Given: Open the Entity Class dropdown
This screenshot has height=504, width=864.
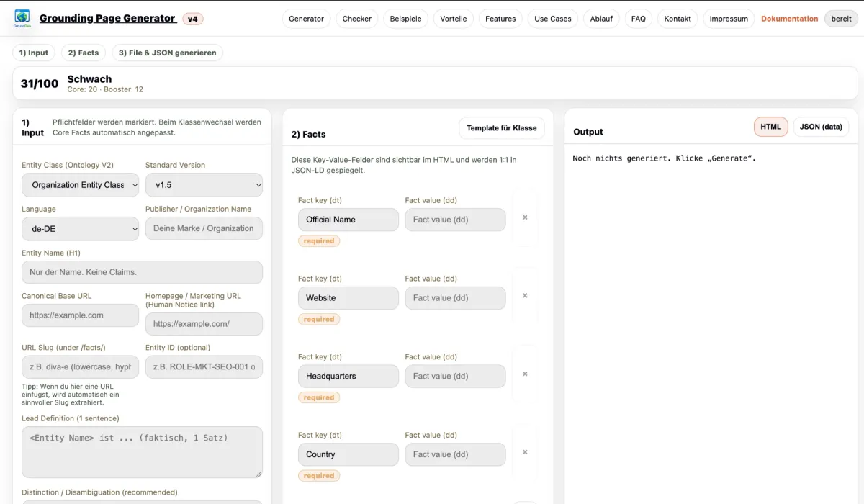Looking at the screenshot, I should (x=80, y=185).
